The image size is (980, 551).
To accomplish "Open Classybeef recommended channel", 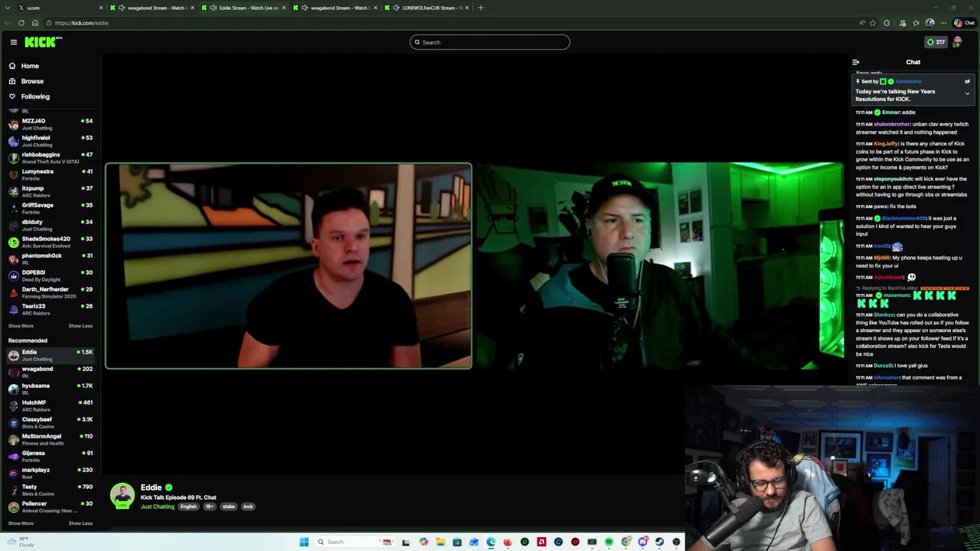I will (x=50, y=422).
